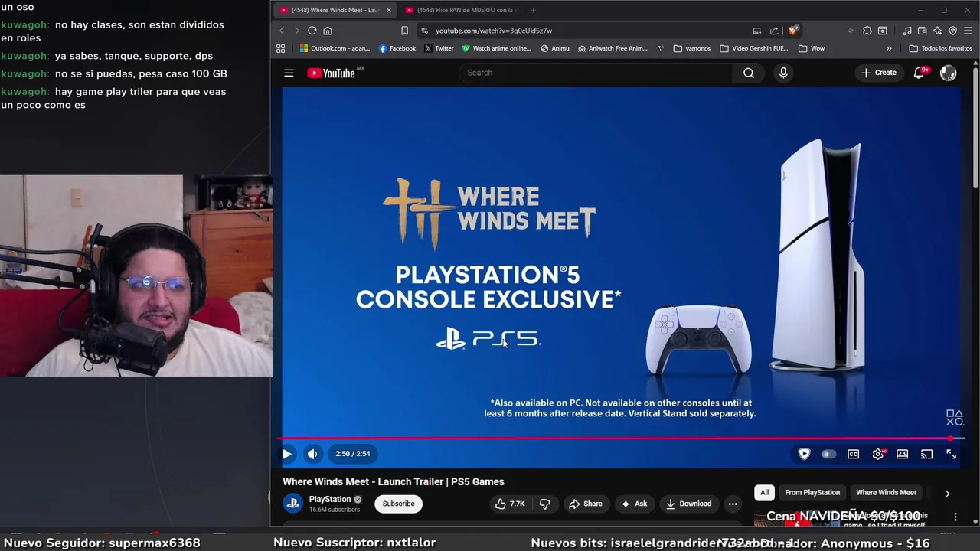Expand the Video Genshin FUE bookmark folder

point(753,48)
